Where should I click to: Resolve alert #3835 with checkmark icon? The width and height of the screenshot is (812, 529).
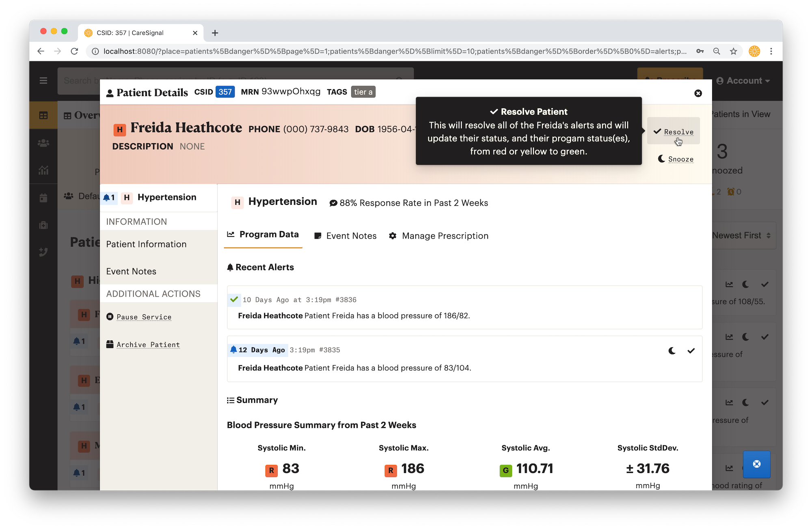tap(691, 351)
